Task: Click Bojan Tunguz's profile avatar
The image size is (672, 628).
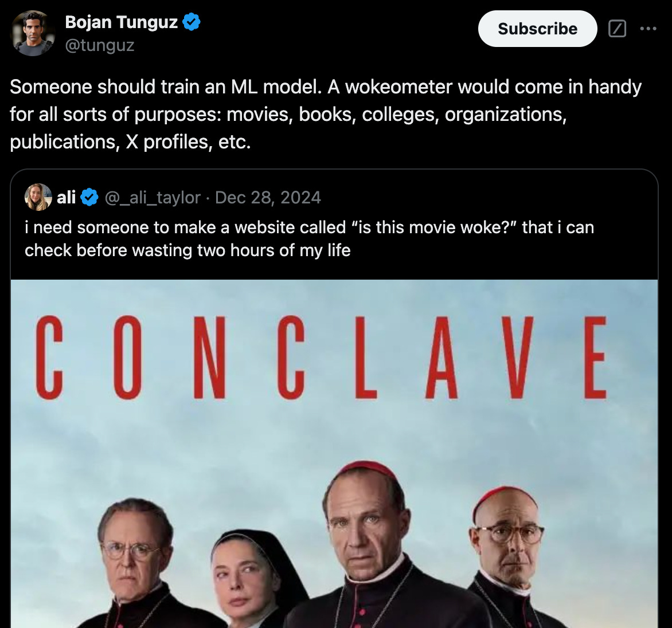Action: click(33, 33)
